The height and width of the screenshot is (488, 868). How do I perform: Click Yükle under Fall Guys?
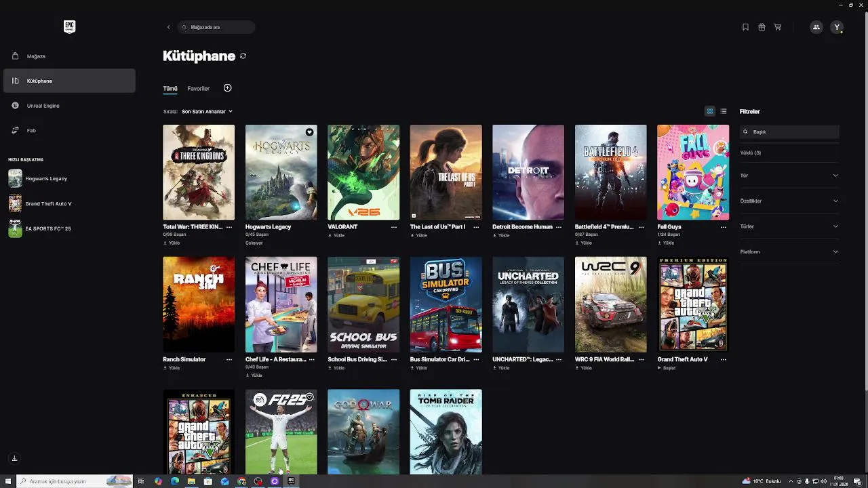click(x=665, y=243)
